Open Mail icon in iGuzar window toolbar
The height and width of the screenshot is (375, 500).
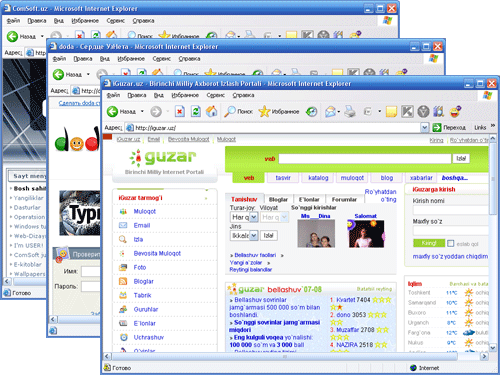coord(330,111)
